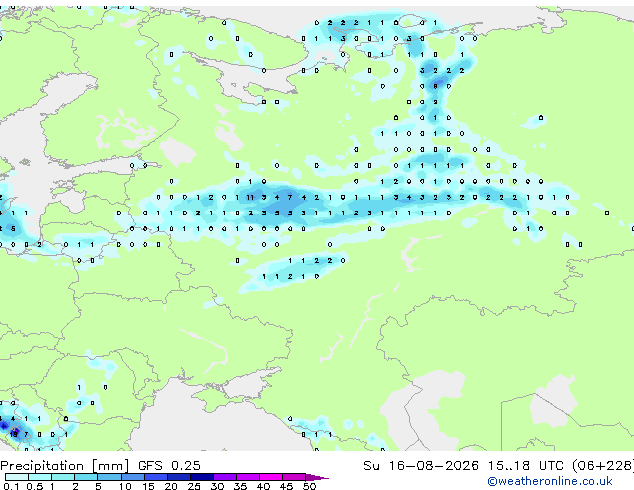Click the 'GFS 0.25' model label
The width and height of the screenshot is (634, 490).
coord(169,466)
